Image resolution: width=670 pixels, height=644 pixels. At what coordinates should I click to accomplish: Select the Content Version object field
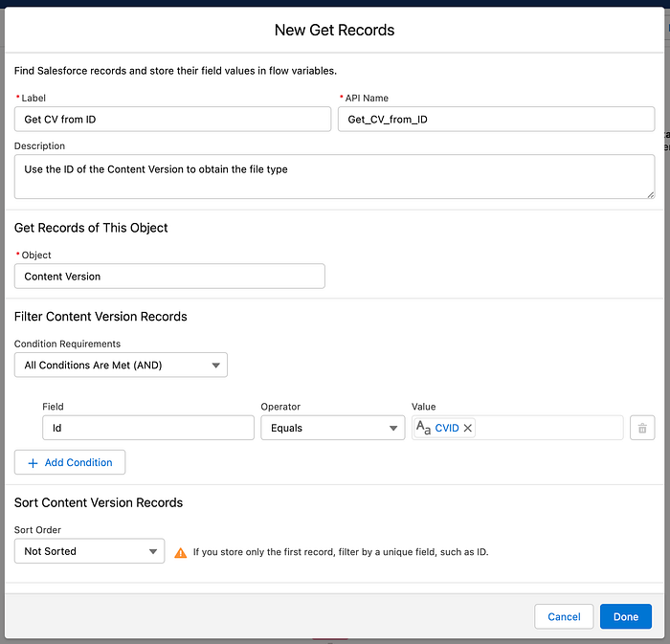(x=169, y=277)
